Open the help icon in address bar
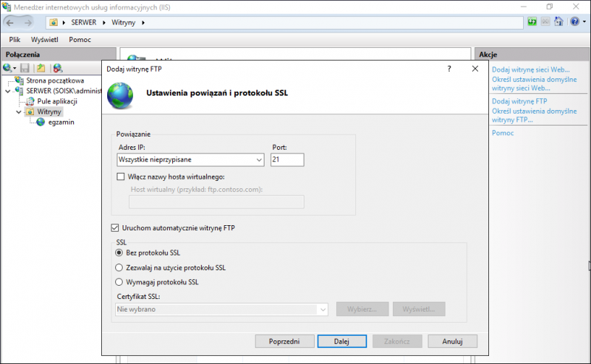The width and height of the screenshot is (591, 364). click(x=575, y=21)
